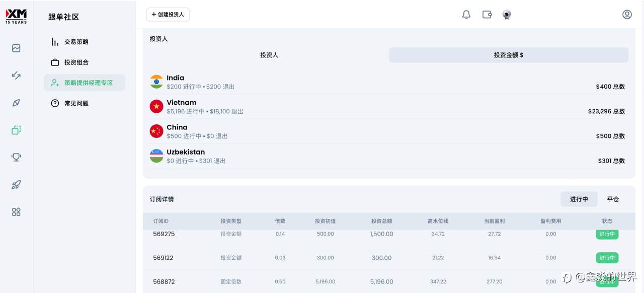
Task: Click the 创建投资人 button
Action: 168,15
